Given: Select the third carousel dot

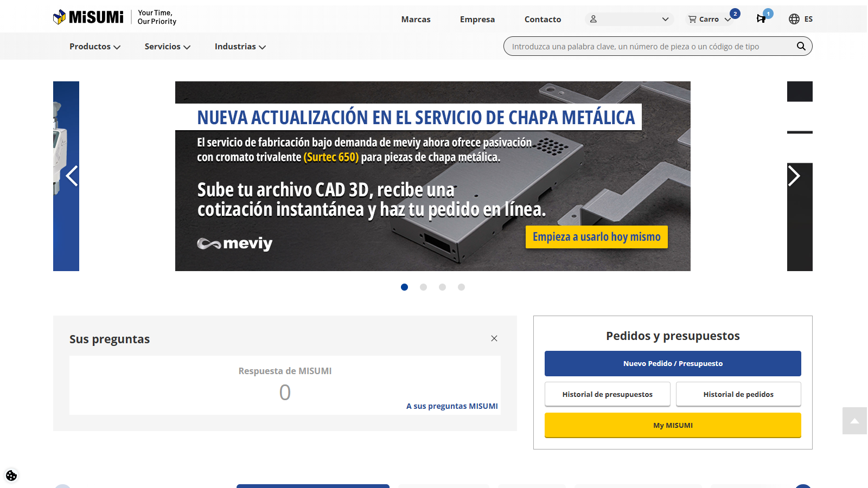Looking at the screenshot, I should point(442,287).
